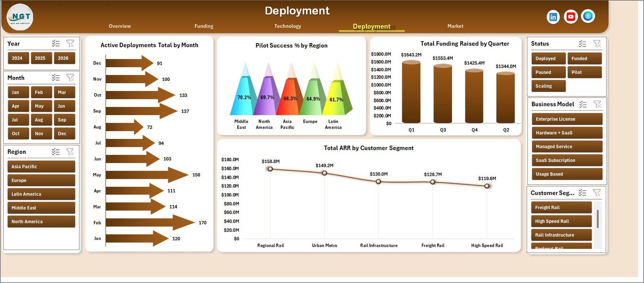Filter region by North America
The height and width of the screenshot is (283, 644).
point(41,221)
